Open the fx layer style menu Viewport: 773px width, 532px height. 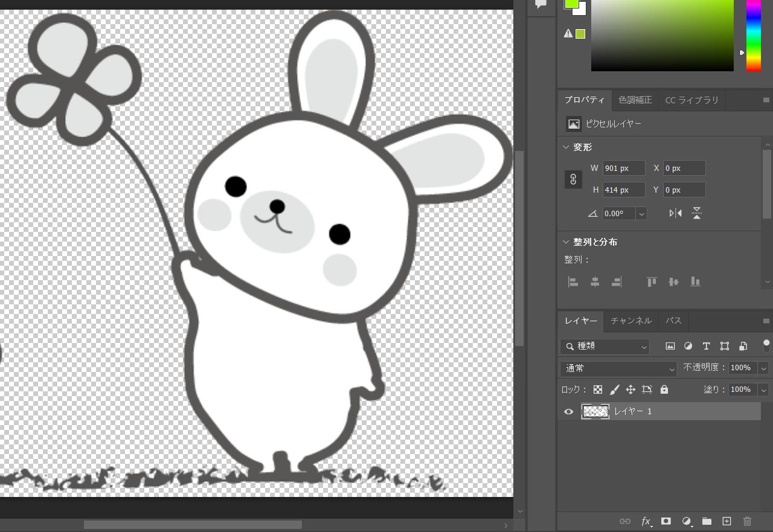click(x=646, y=521)
